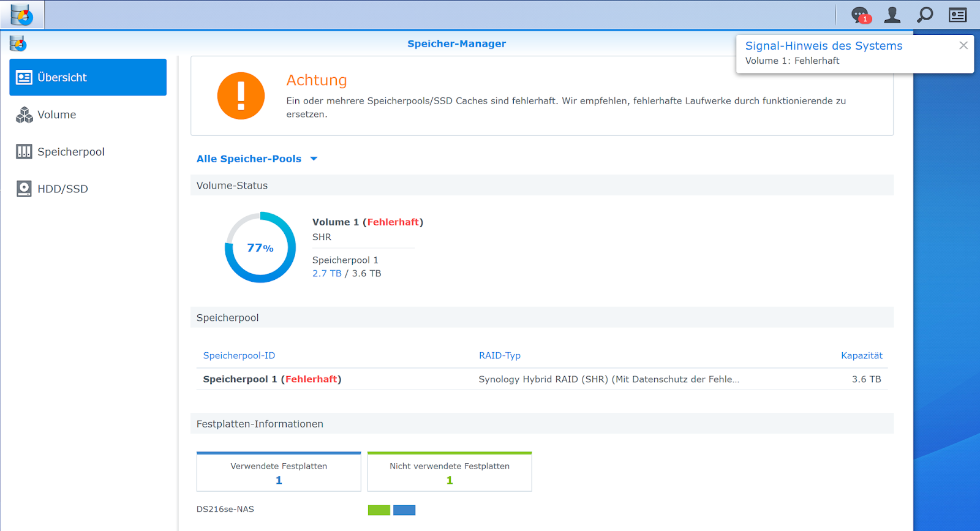Expand the Alle Speicher-Pools dropdown
The height and width of the screenshot is (531, 980).
tap(257, 159)
